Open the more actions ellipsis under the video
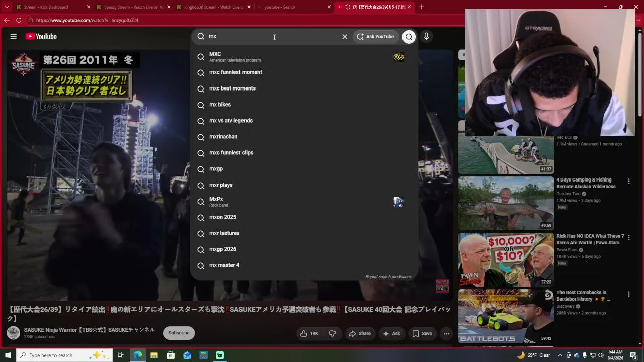Image resolution: width=644 pixels, height=362 pixels. coord(446,333)
